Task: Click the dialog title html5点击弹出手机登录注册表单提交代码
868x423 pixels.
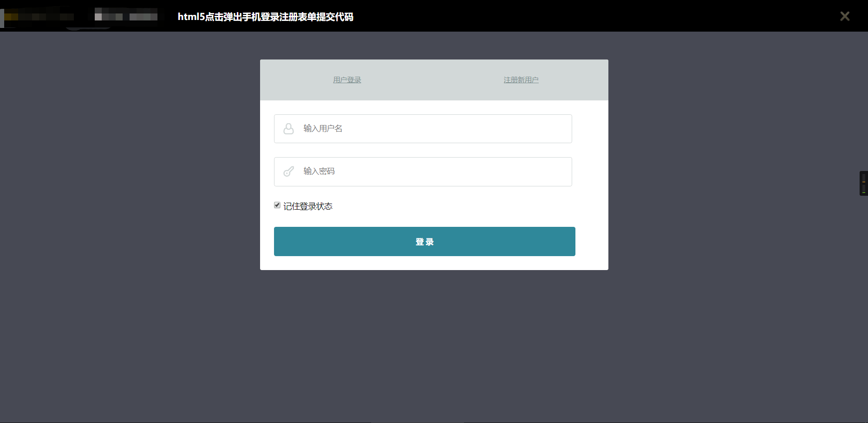Action: [266, 17]
